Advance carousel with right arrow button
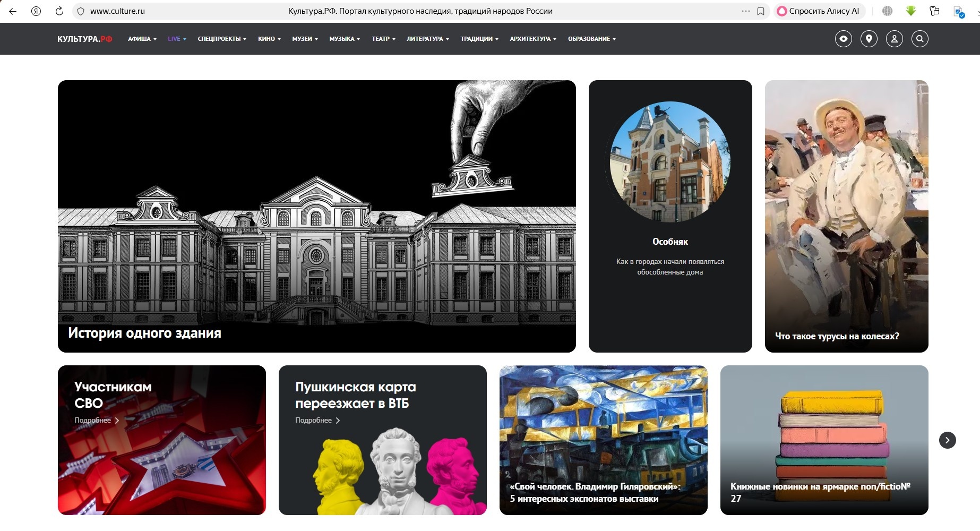The height and width of the screenshot is (531, 980). click(x=947, y=440)
